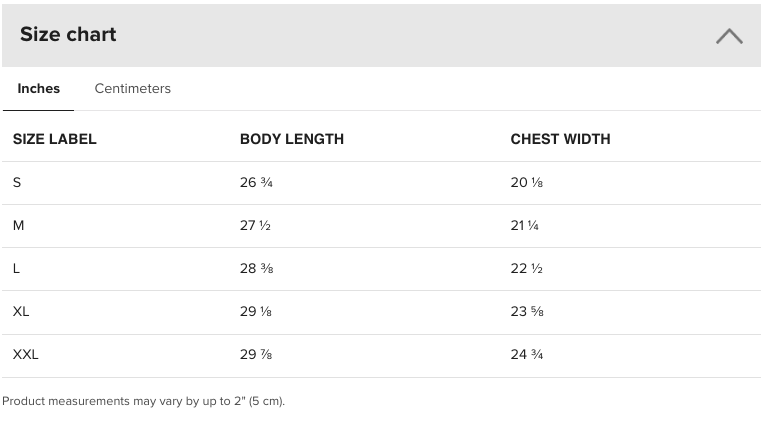770x433 pixels.
Task: Click the 26 ¾ body length value
Action: tap(256, 183)
